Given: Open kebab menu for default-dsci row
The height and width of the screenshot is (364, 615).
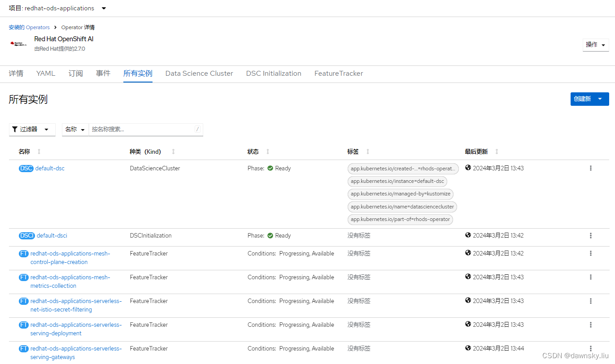Looking at the screenshot, I should pyautogui.click(x=591, y=235).
